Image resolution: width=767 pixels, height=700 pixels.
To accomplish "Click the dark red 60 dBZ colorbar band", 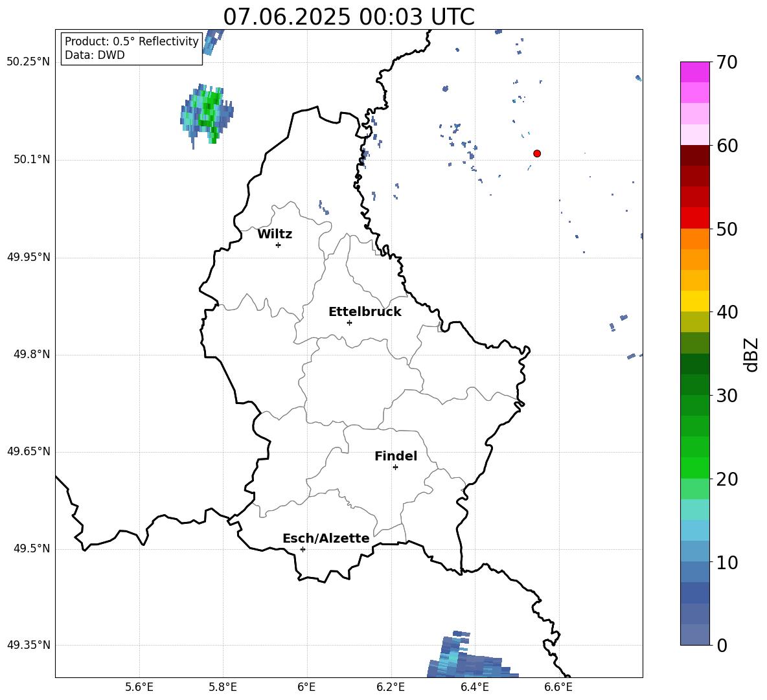I will [694, 155].
